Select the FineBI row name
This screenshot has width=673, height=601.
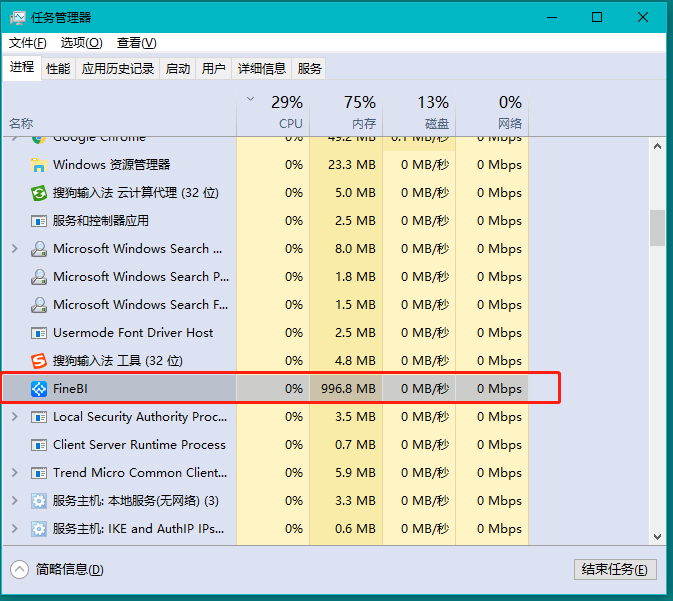pos(70,389)
